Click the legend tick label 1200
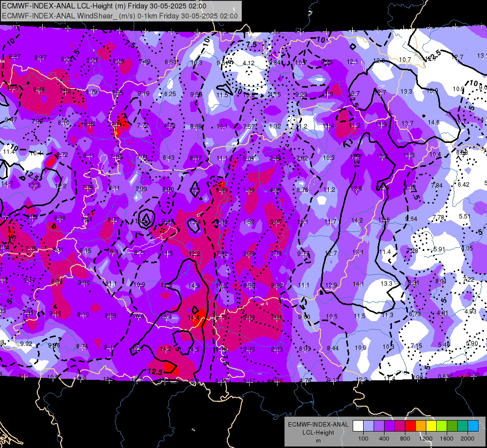The width and height of the screenshot is (487, 448). pyautogui.click(x=426, y=439)
